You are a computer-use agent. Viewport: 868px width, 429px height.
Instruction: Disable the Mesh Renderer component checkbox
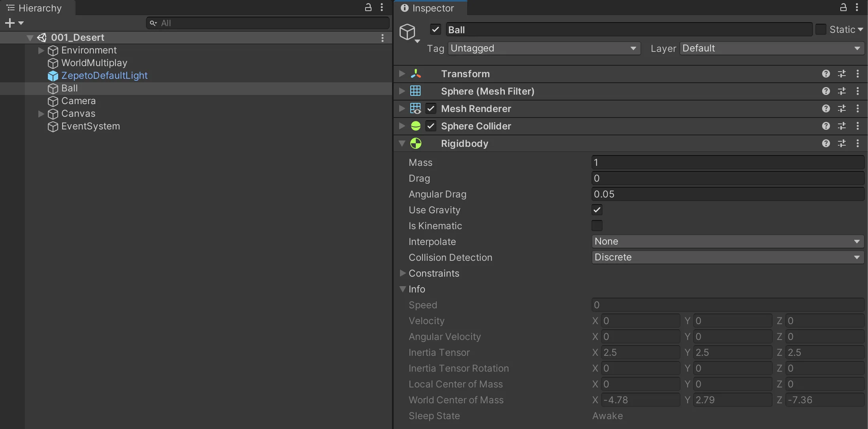(431, 108)
